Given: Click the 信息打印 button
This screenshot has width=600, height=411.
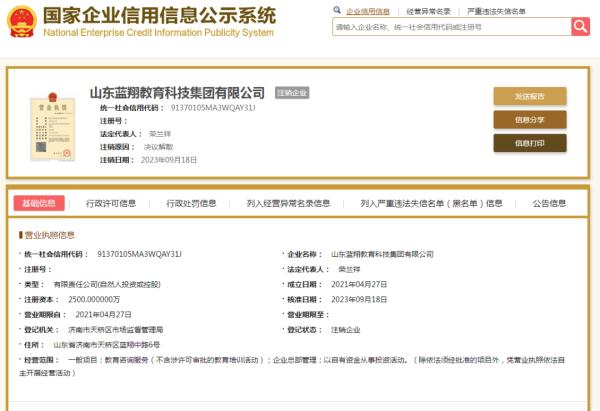Looking at the screenshot, I should [x=530, y=143].
